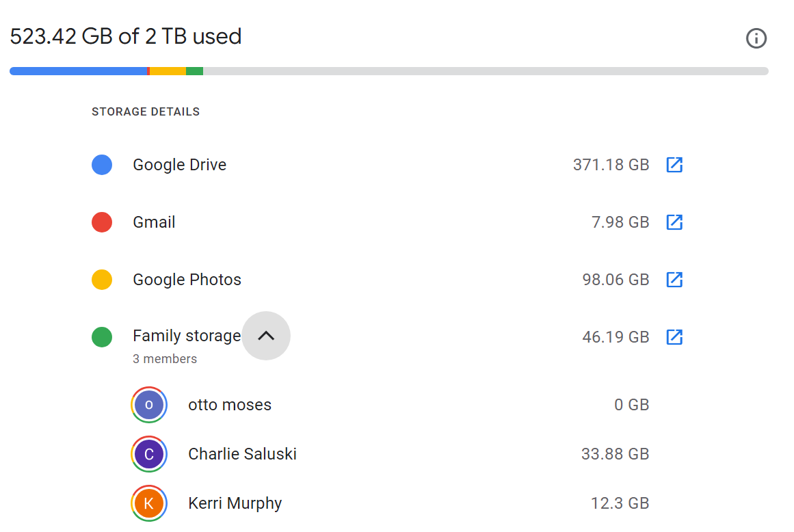Click the red Gmail color dot
The width and height of the screenshot is (794, 532).
tap(102, 222)
